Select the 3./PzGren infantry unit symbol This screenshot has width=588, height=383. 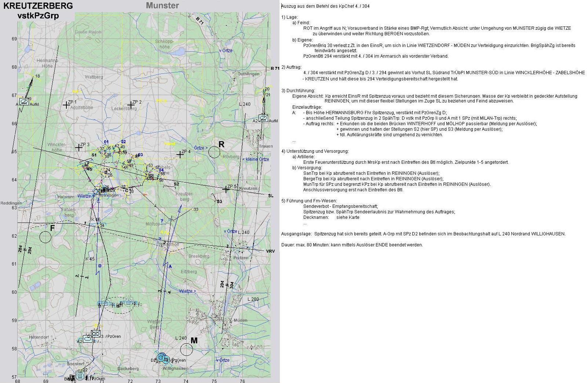click(x=96, y=333)
